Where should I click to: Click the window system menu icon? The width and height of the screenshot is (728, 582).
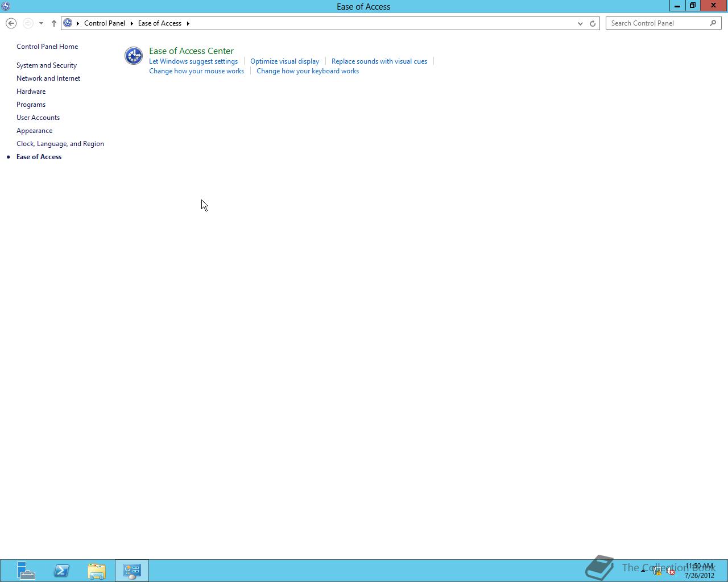click(6, 6)
